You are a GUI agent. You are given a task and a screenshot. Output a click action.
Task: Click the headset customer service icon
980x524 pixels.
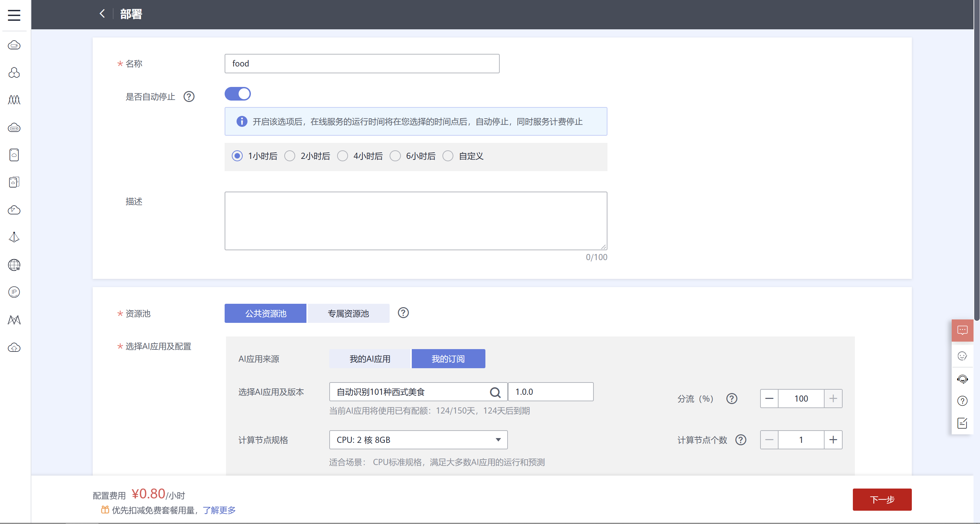coord(962,379)
